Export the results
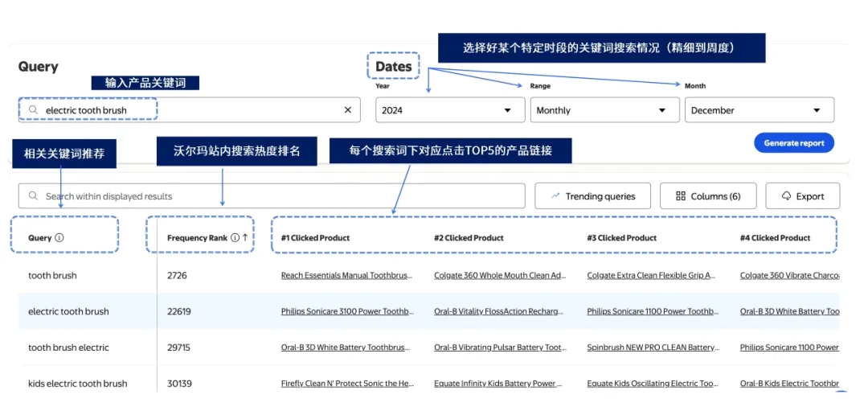868x407 pixels. (803, 196)
